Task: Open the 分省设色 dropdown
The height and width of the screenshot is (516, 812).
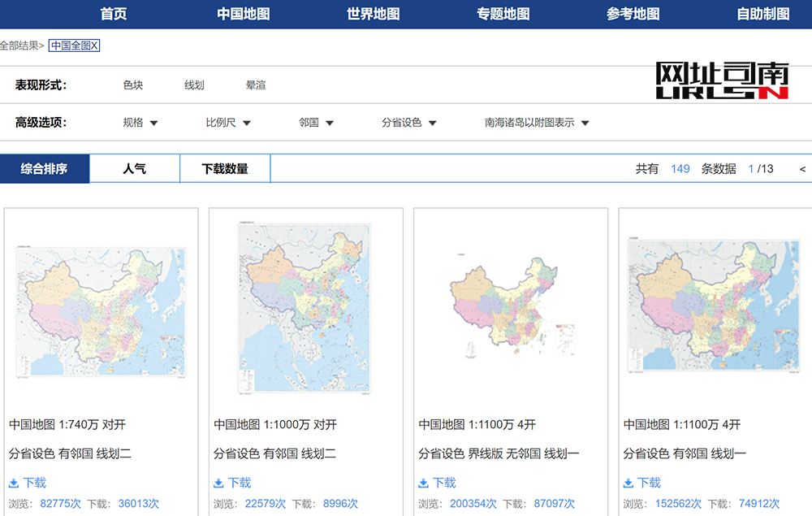Action: pyautogui.click(x=409, y=123)
